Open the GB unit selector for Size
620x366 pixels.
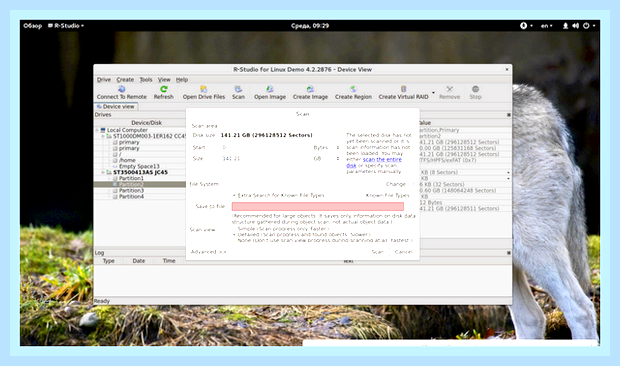click(337, 158)
